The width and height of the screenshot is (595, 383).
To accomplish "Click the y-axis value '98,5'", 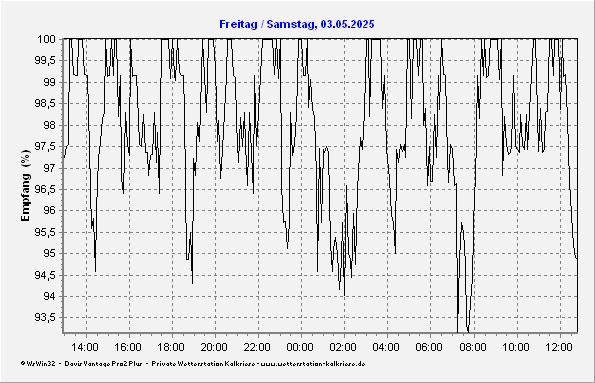I will click(x=45, y=104).
